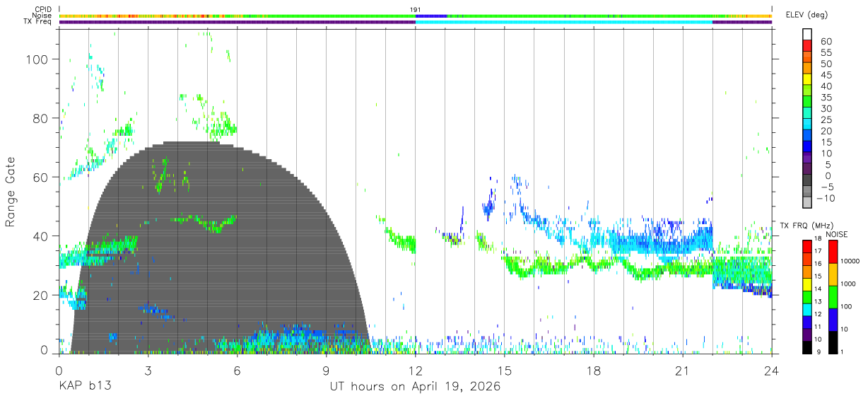
Task: Select the yellow segment of NOISE legend bar
Action: [833, 274]
